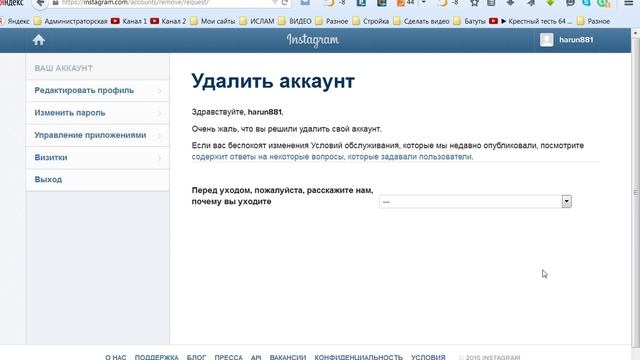Open the Крестный тесть 64 bookmark
The width and height of the screenshot is (640, 360).
531,21
